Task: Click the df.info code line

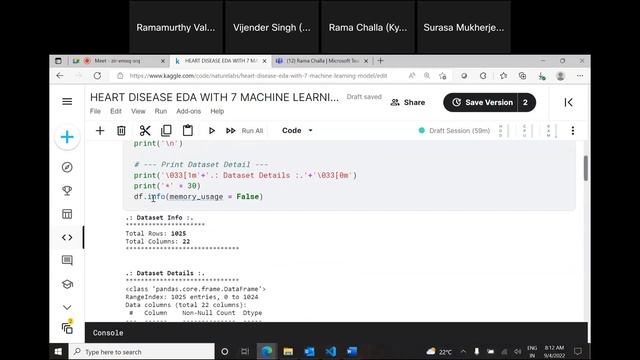Action: [x=198, y=197]
